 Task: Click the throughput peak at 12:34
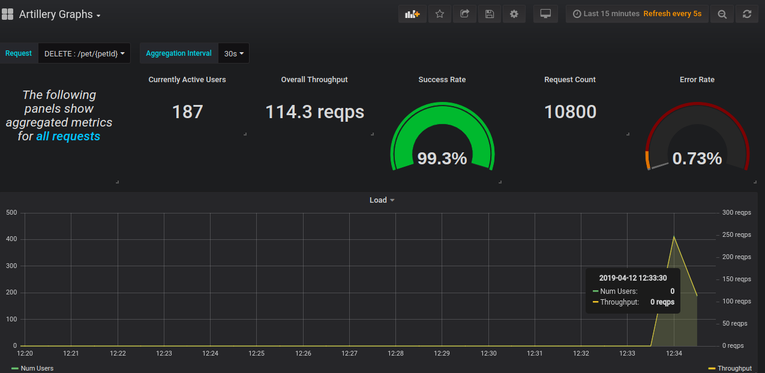point(674,236)
